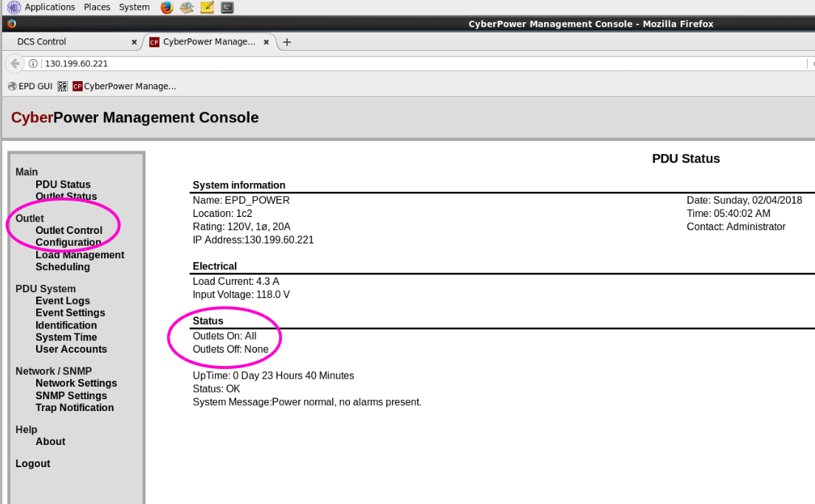Viewport: 815px width, 504px height.
Task: Click the CyberPower Management Console page title
Action: tap(134, 117)
